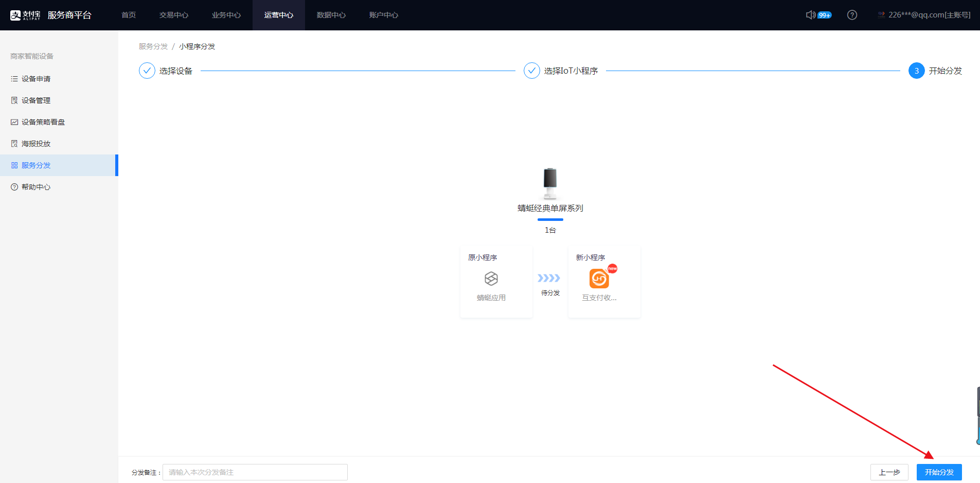Screen dimensions: 980x483
Task: Click the 设备策略看盘 chart icon
Action: 14,122
